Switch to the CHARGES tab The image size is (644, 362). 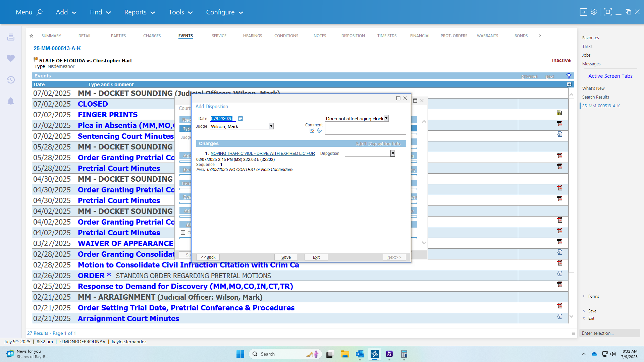[x=152, y=36]
